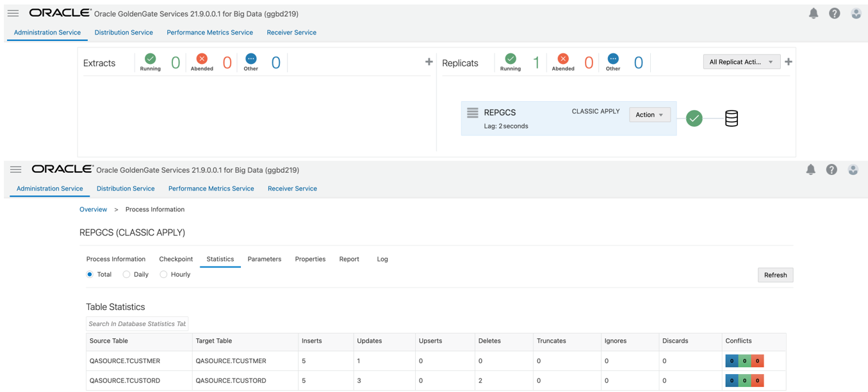
Task: Switch to the Checkpoint tab
Action: coord(176,259)
